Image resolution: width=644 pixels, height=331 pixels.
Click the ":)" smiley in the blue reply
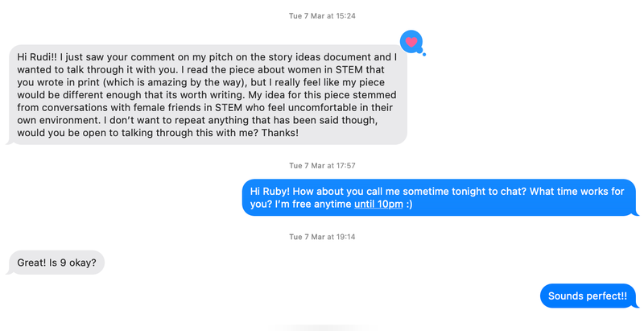coord(410,205)
